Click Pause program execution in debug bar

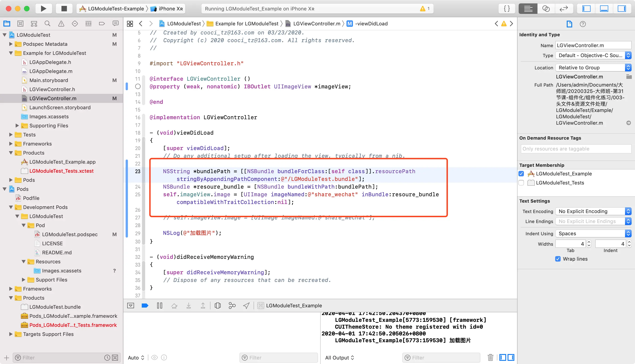pos(160,306)
